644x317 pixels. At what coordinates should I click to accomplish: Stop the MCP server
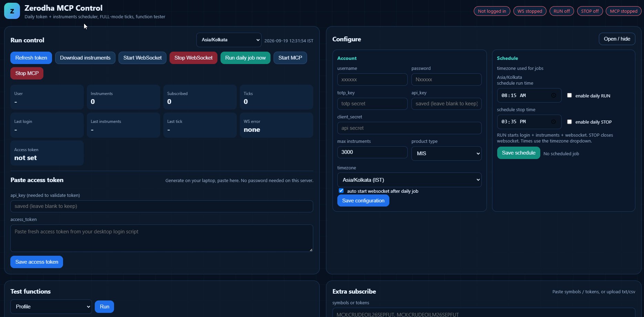(x=27, y=73)
